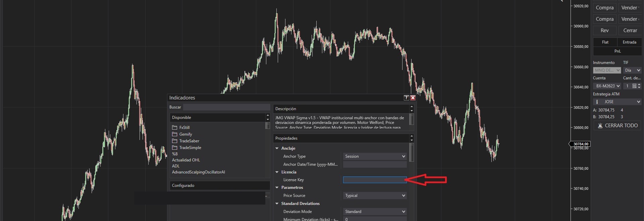
Task: Select the Actualidad OHL indicator
Action: coord(186,160)
